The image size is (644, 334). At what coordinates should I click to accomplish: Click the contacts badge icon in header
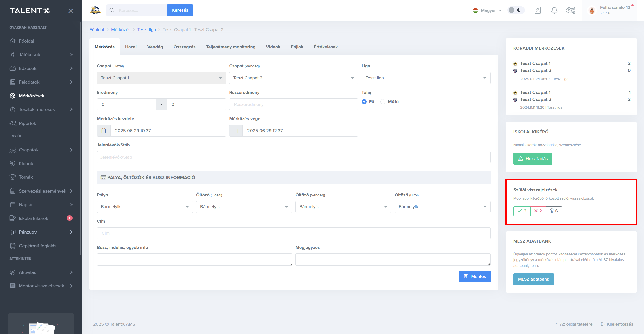[x=538, y=10]
